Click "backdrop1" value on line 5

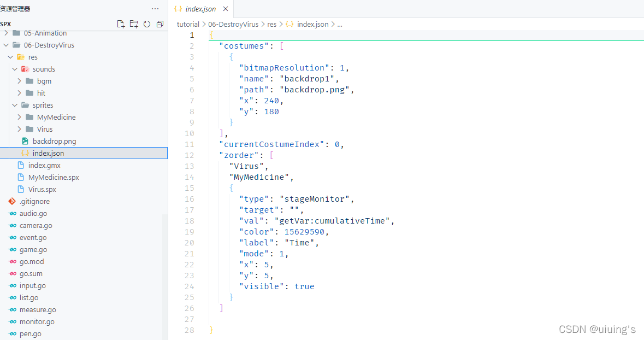pos(307,79)
